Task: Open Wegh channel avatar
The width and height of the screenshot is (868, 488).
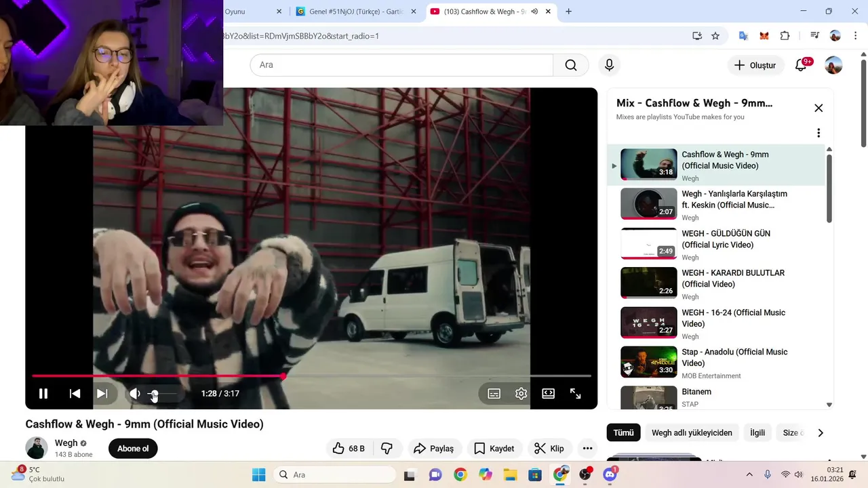Action: (x=37, y=448)
